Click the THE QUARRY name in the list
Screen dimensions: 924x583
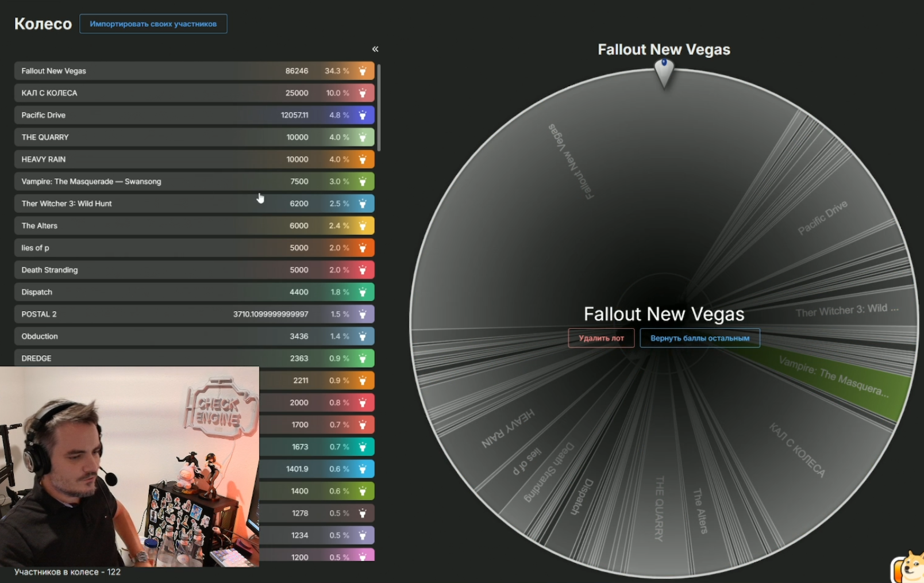tap(45, 137)
